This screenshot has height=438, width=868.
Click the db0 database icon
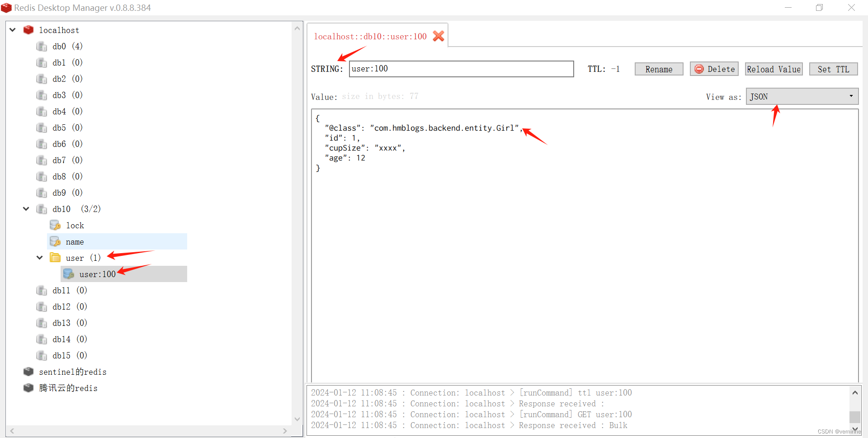tap(42, 46)
